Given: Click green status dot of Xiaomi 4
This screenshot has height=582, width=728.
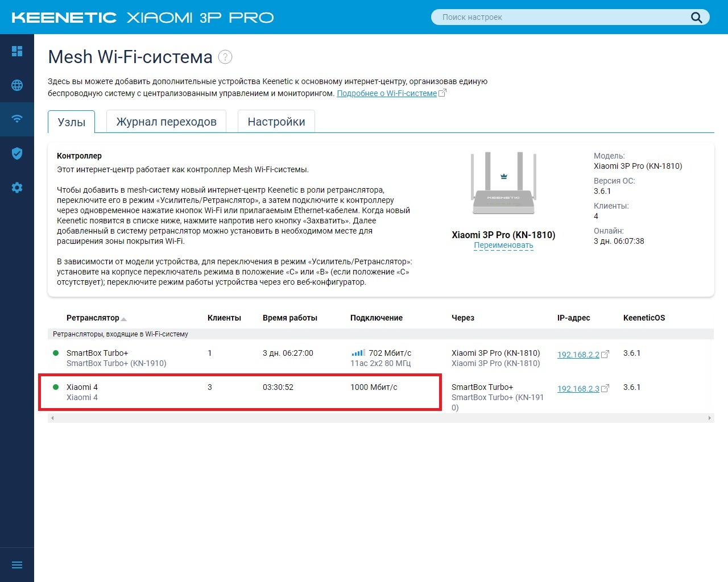Looking at the screenshot, I should pos(56,387).
